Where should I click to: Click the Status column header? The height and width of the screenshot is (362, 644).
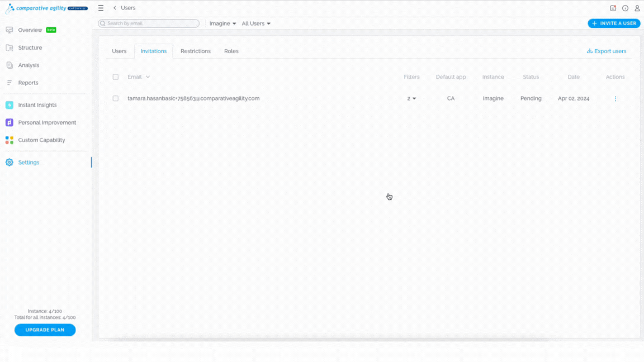[531, 77]
